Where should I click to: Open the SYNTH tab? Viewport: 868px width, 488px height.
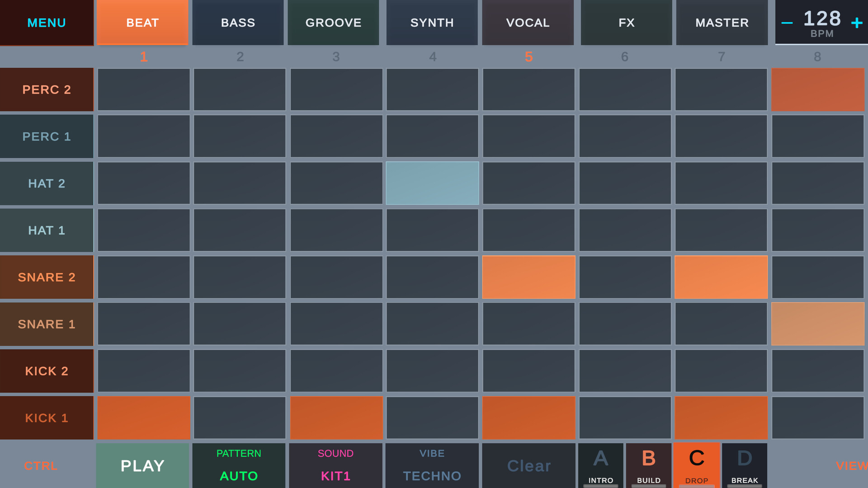(432, 23)
